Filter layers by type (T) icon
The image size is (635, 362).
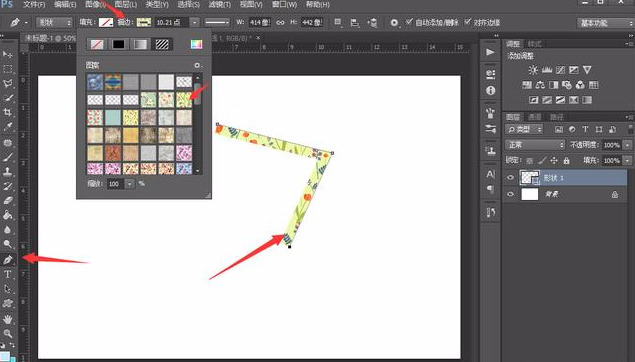click(x=585, y=130)
